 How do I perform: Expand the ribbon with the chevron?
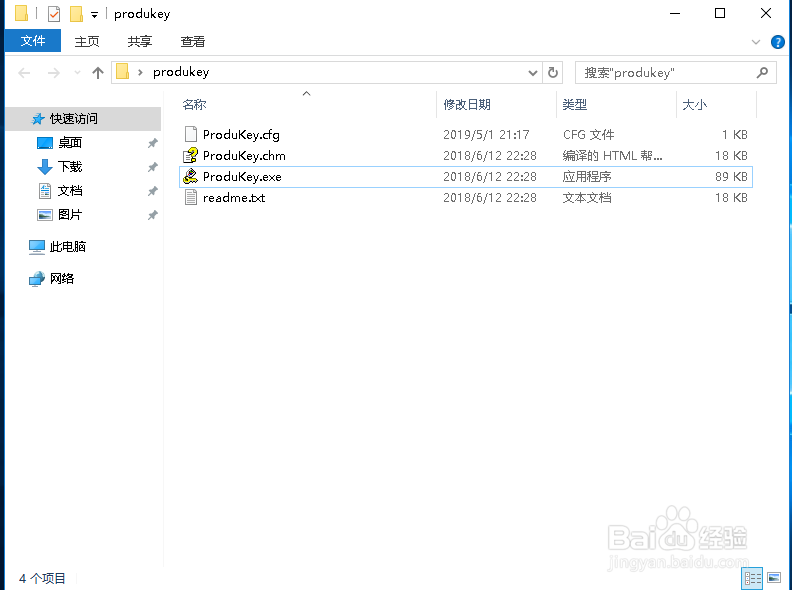point(756,42)
